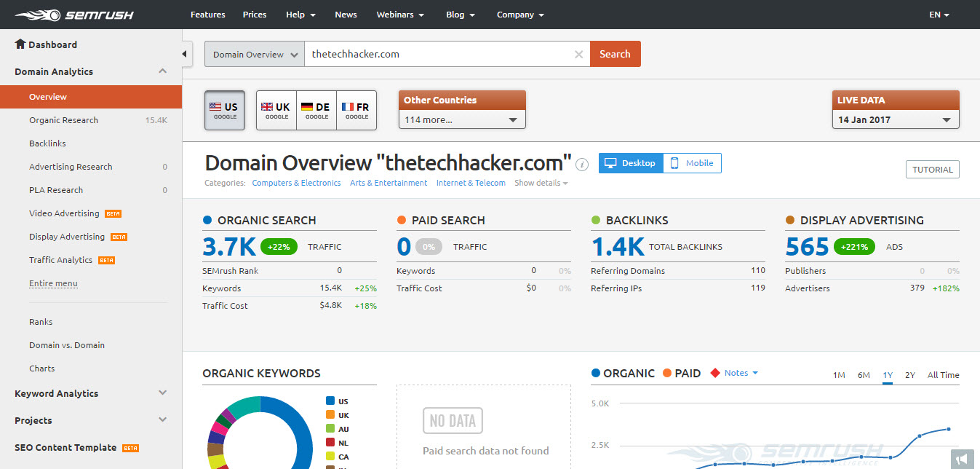
Task: Toggle the PAID series in the chart legend
Action: [682, 373]
